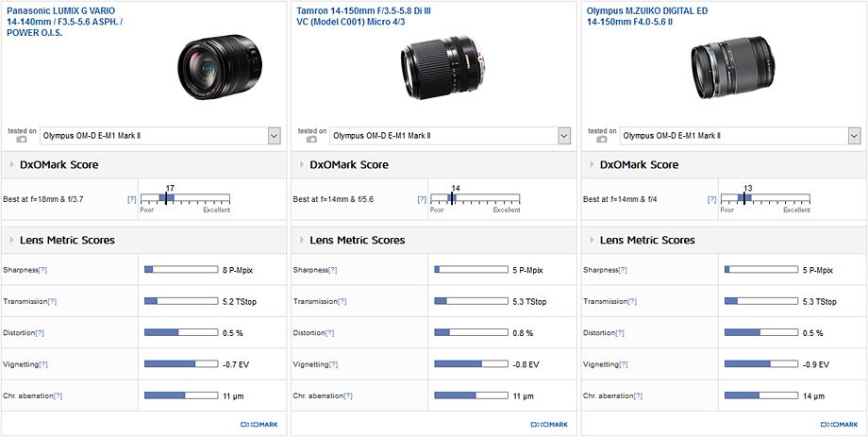Click the Distortion help link in the Tamron panel
868x437 pixels.
click(329, 333)
